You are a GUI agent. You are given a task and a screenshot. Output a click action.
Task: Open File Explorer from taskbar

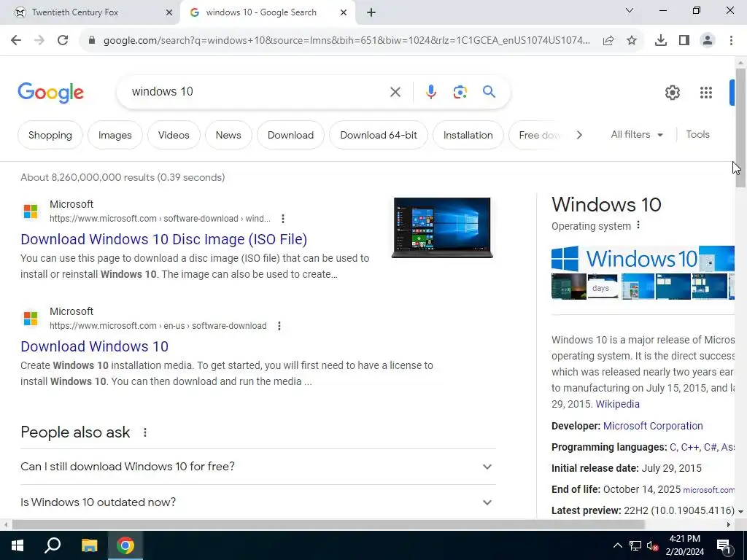(89, 545)
